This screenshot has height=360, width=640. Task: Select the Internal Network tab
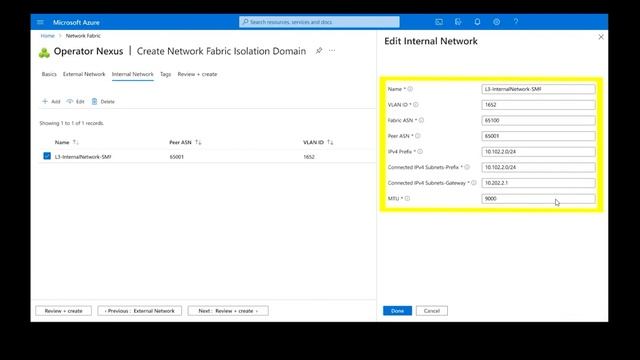(133, 74)
